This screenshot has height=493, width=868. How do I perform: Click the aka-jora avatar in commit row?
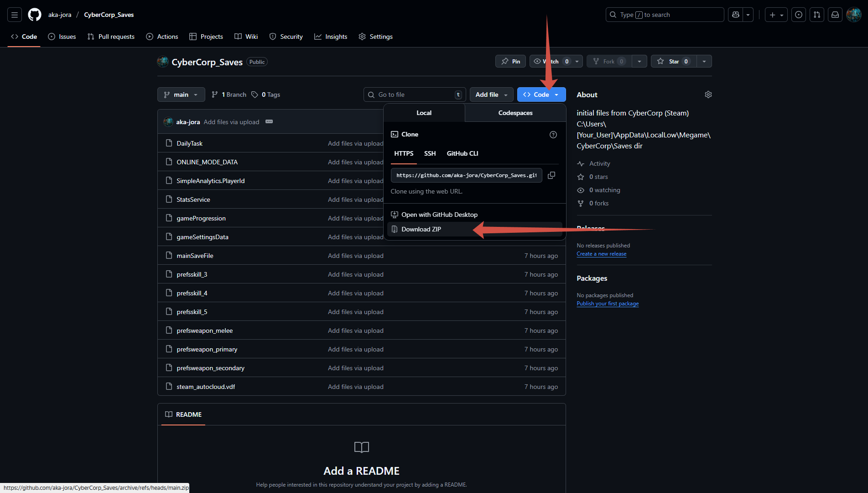click(x=168, y=122)
